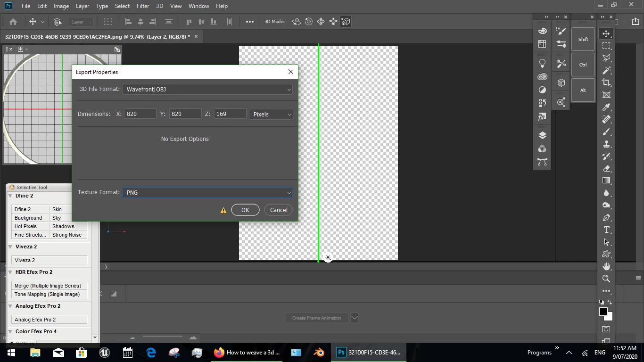This screenshot has height=362, width=644.
Task: Open the Layer menu
Action: pyautogui.click(x=83, y=6)
